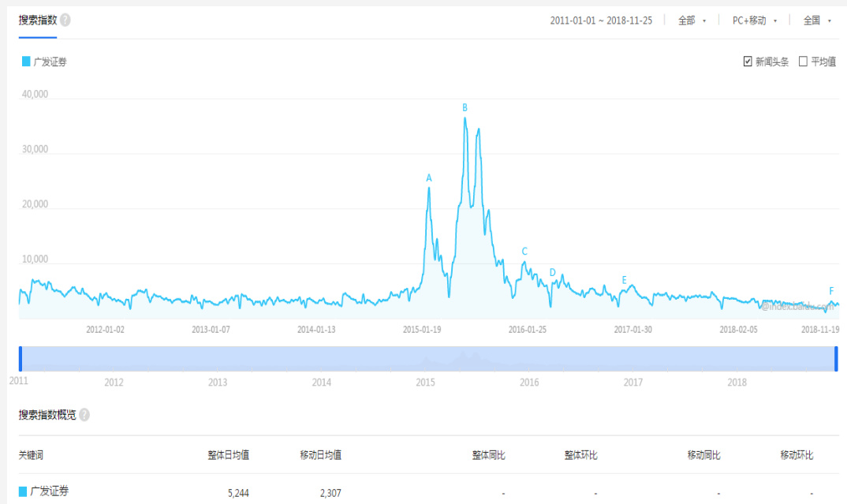Click left handle of timeline range slider
Screen dimensions: 847x504
[21, 358]
